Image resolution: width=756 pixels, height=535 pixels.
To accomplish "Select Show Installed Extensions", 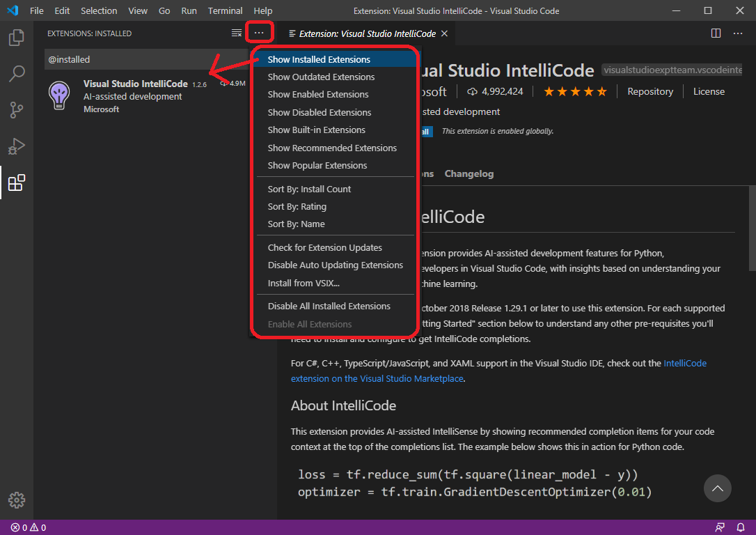I will click(x=335, y=59).
